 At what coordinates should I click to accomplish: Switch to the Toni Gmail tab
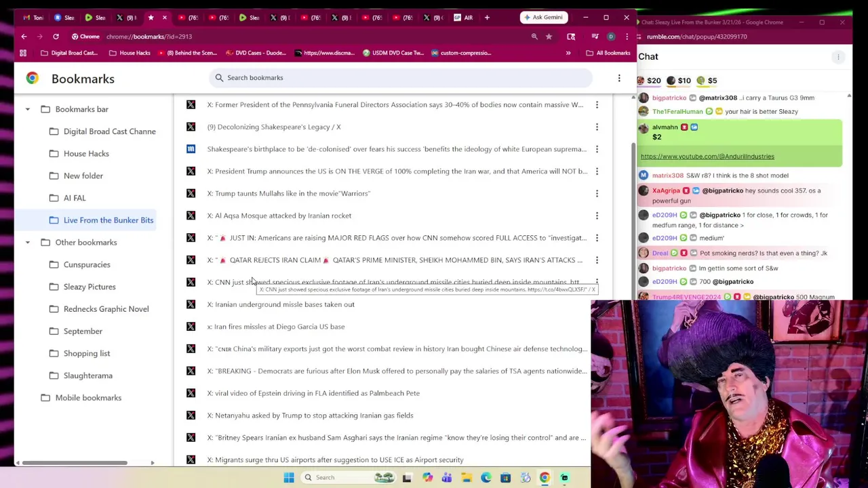pos(33,18)
